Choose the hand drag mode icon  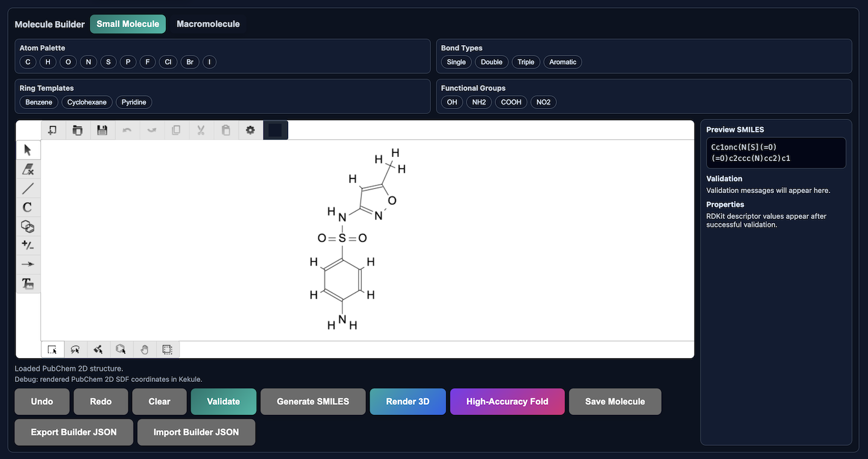point(145,349)
